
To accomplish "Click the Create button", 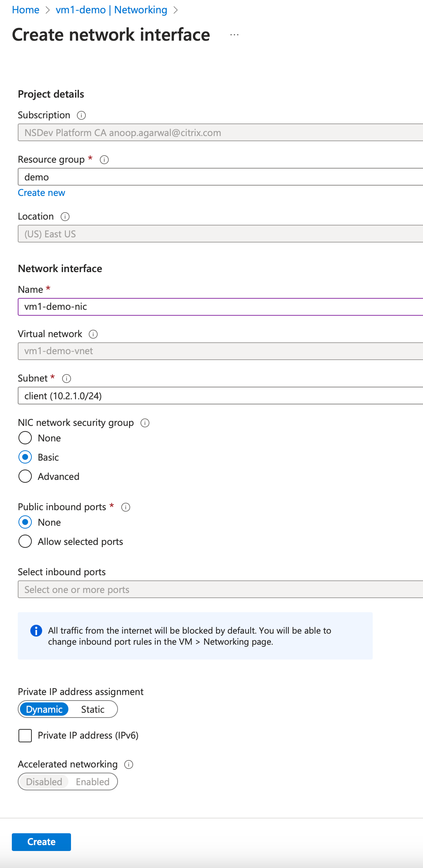I will [41, 842].
